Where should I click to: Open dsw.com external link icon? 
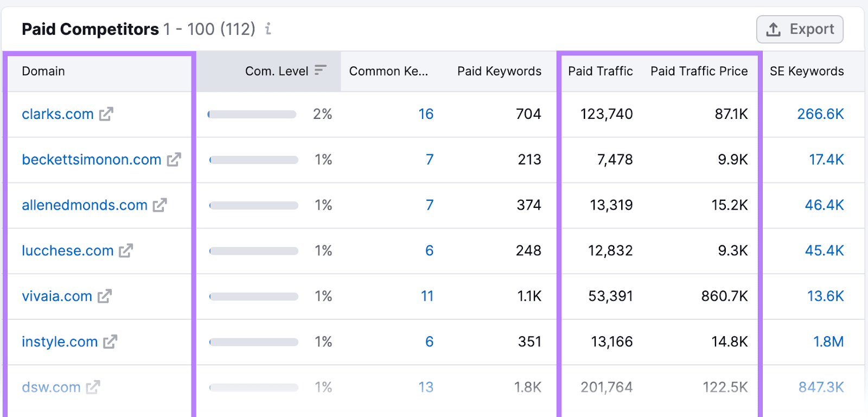click(93, 388)
